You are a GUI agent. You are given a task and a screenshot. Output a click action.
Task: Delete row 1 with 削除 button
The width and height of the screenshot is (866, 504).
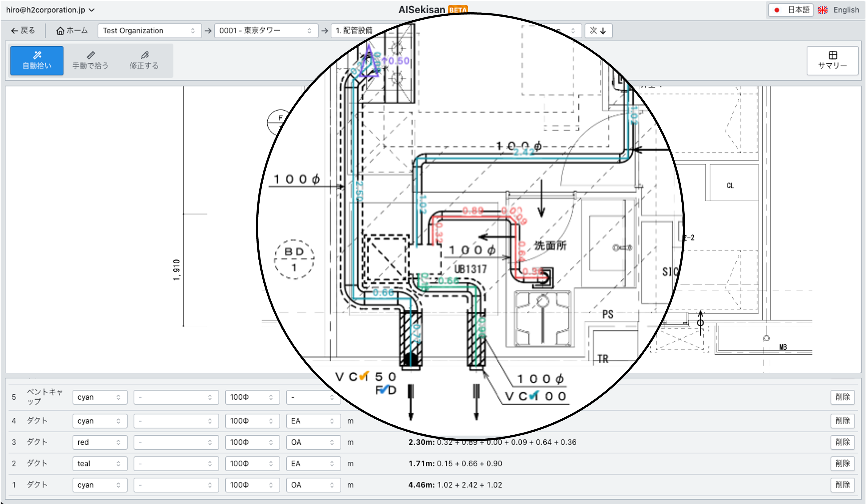pos(842,485)
